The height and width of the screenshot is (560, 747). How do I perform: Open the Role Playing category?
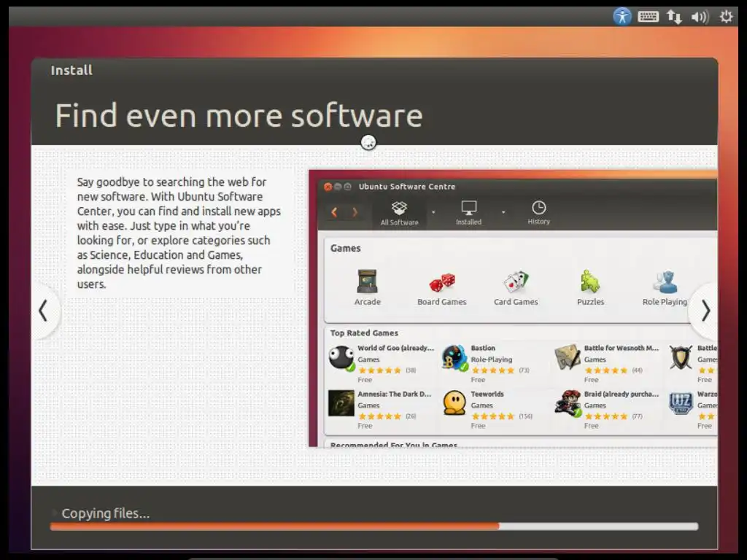pyautogui.click(x=665, y=287)
